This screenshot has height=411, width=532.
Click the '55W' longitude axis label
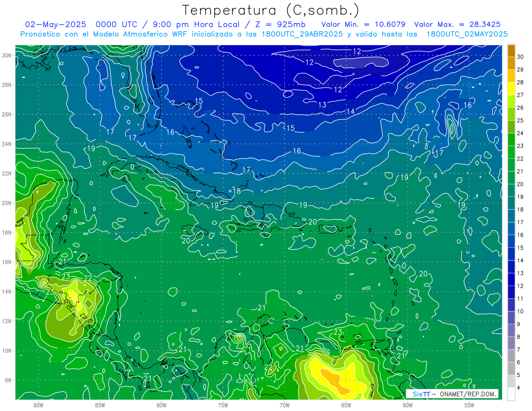469,405
